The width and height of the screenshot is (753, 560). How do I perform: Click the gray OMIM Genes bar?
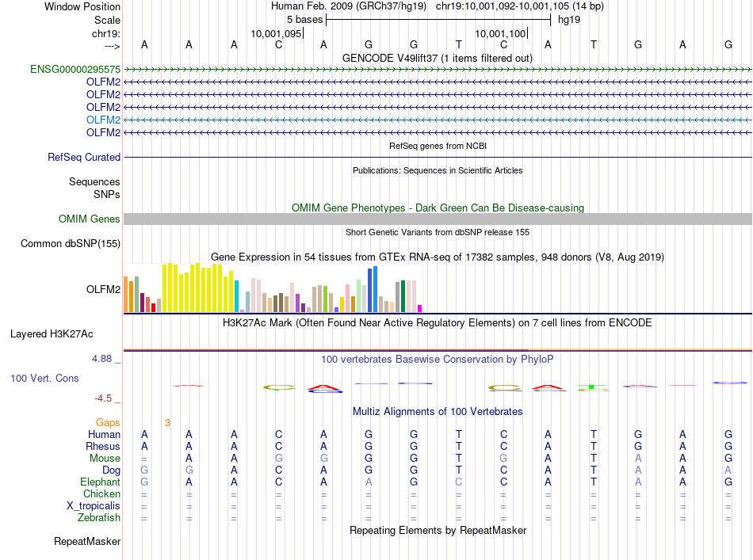pyautogui.click(x=438, y=219)
